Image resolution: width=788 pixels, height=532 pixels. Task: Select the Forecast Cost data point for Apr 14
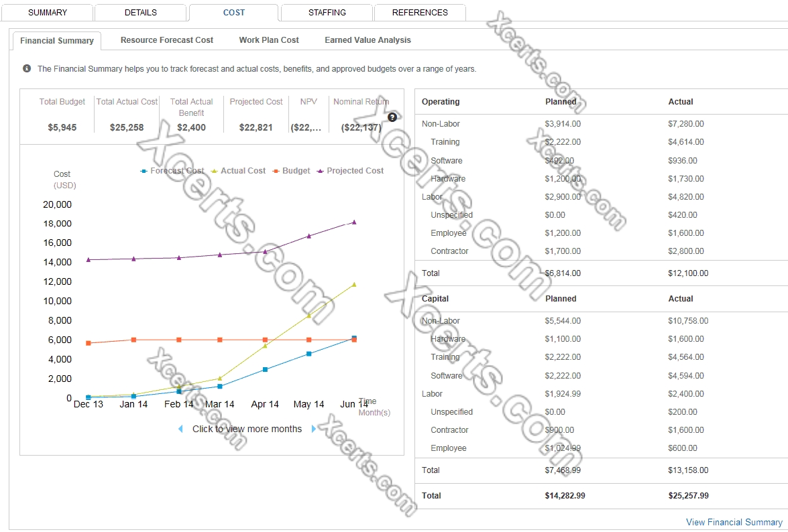pyautogui.click(x=266, y=369)
